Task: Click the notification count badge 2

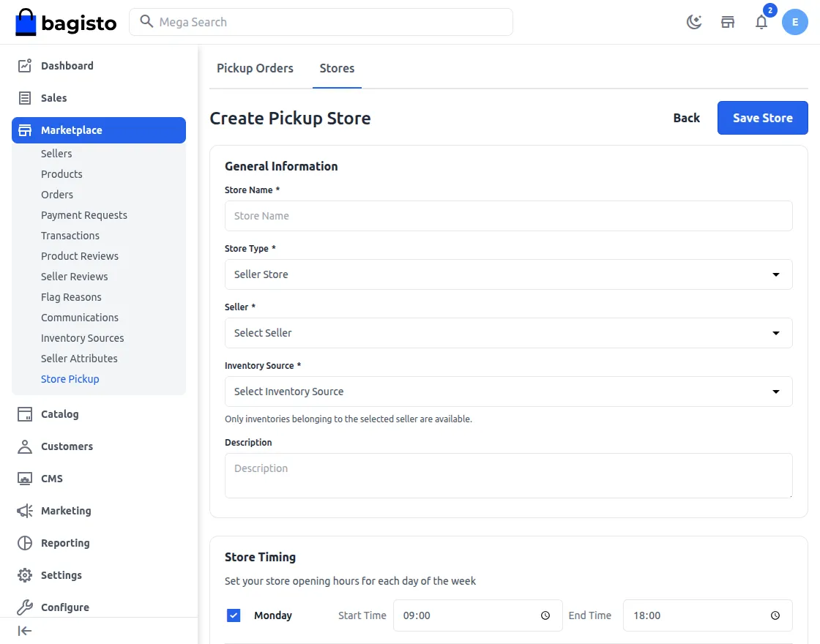Action: [769, 10]
